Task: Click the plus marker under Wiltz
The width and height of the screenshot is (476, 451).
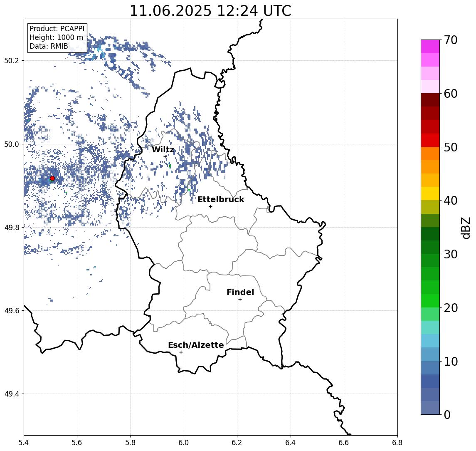Action: 165,157
